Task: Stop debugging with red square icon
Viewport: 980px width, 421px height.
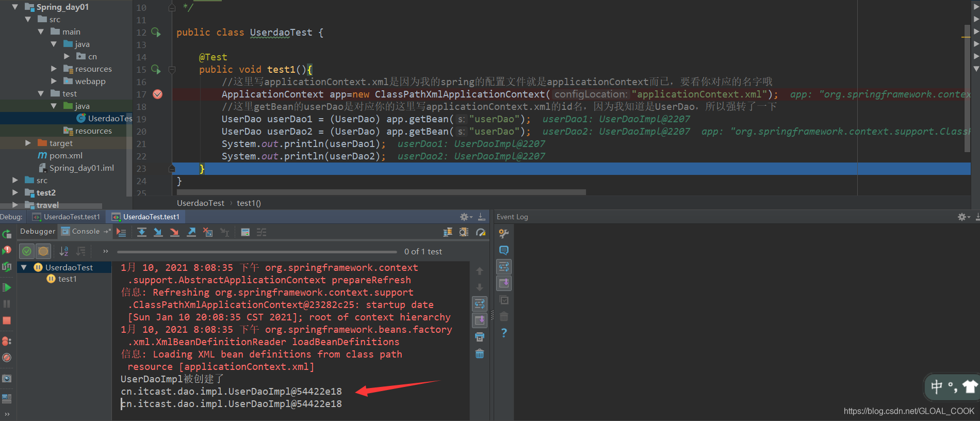Action: coord(7,320)
